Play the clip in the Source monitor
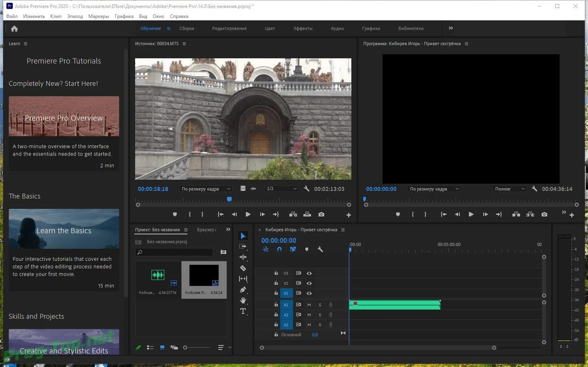Image resolution: width=588 pixels, height=367 pixels. click(x=248, y=214)
